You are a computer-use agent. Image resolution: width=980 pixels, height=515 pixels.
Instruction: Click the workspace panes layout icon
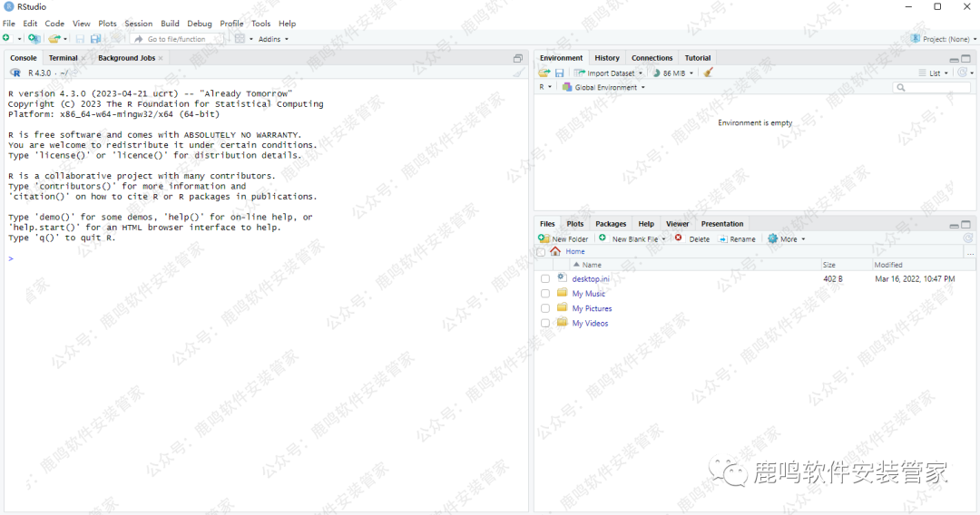pyautogui.click(x=240, y=39)
